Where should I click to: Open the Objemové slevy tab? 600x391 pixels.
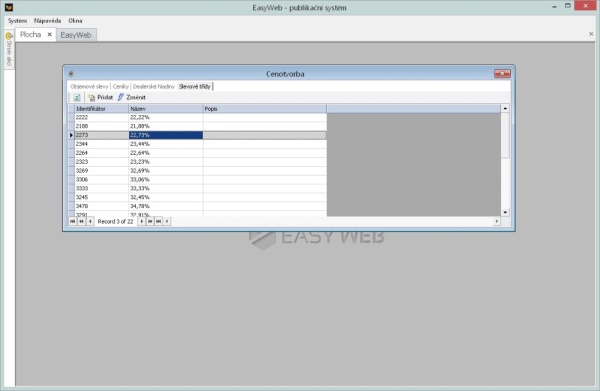point(89,86)
